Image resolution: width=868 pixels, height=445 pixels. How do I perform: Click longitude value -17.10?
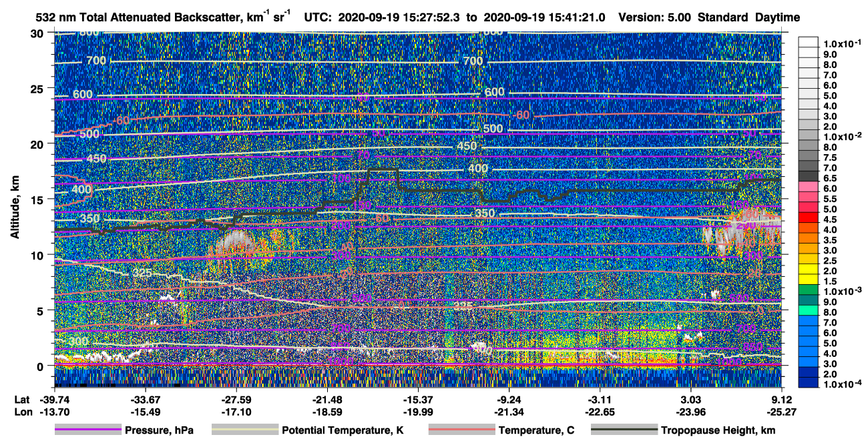[x=236, y=412]
